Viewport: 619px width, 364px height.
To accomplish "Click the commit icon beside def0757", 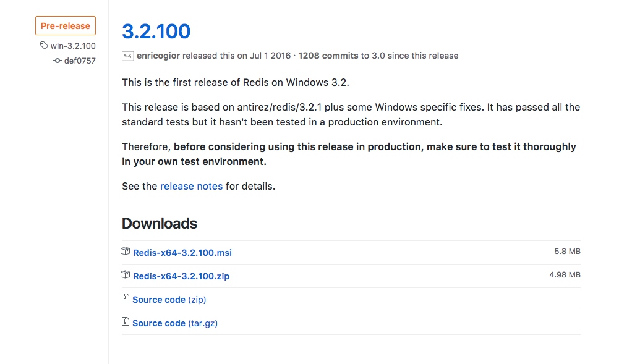I will [x=58, y=61].
